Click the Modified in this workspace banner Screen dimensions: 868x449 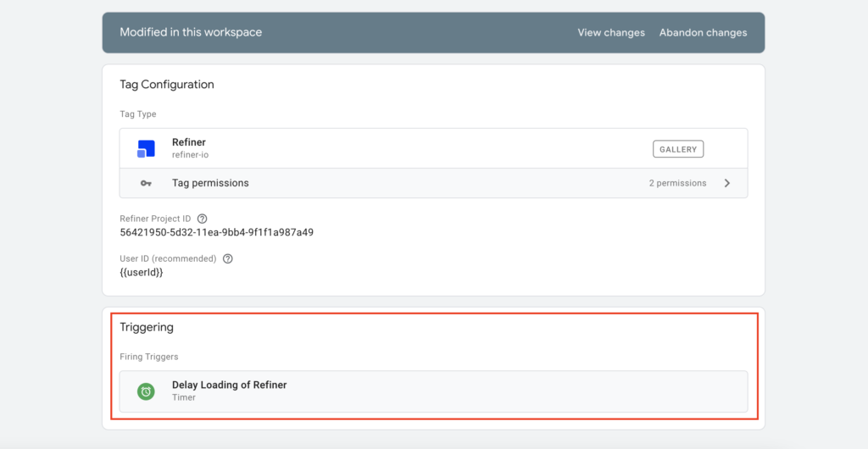(433, 33)
